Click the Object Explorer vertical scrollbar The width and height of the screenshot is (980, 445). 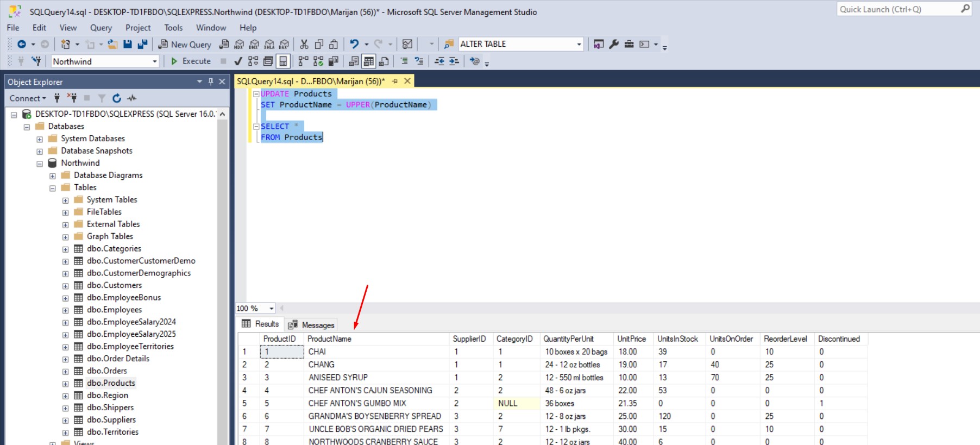(222, 277)
